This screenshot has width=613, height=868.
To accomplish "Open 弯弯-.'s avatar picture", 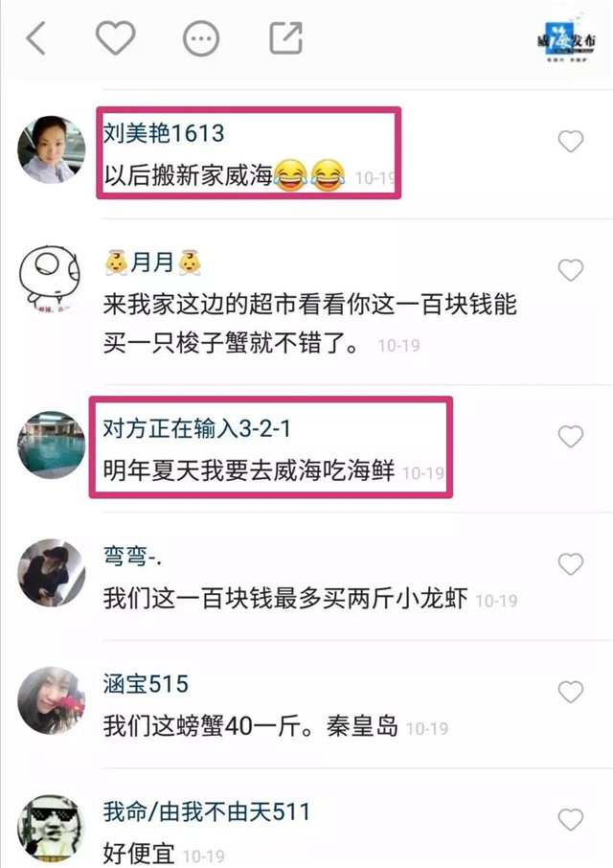I will 52,572.
